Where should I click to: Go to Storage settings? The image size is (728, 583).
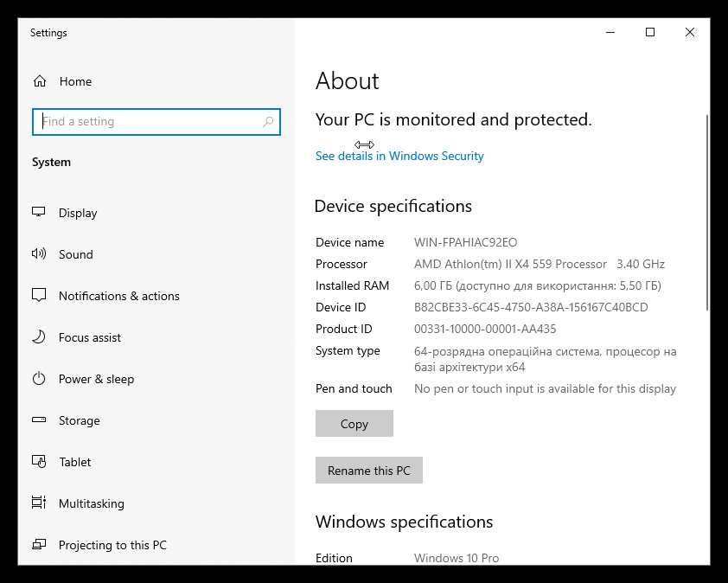click(x=79, y=420)
